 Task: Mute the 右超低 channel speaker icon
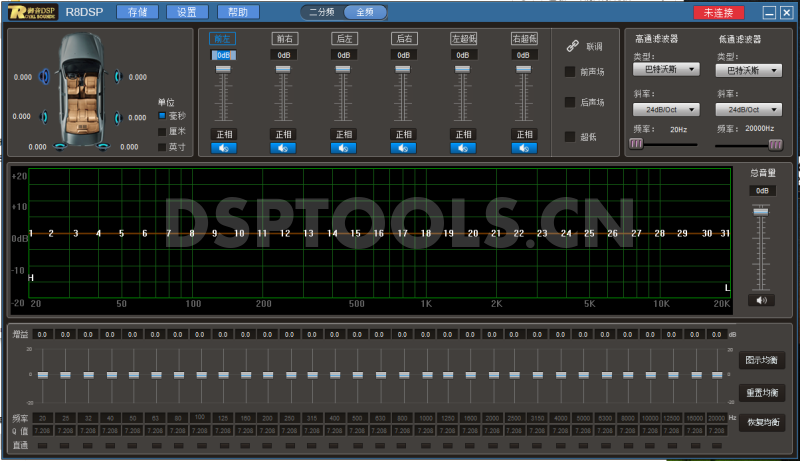click(x=524, y=148)
